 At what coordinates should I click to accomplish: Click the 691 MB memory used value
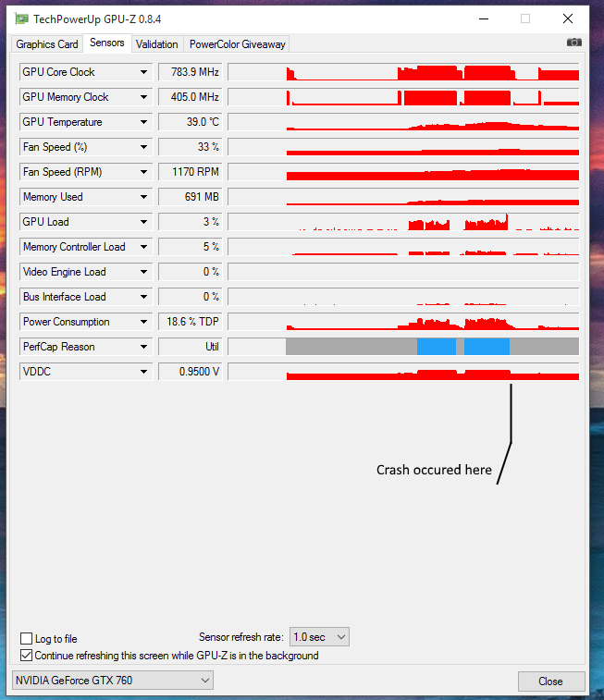click(191, 197)
